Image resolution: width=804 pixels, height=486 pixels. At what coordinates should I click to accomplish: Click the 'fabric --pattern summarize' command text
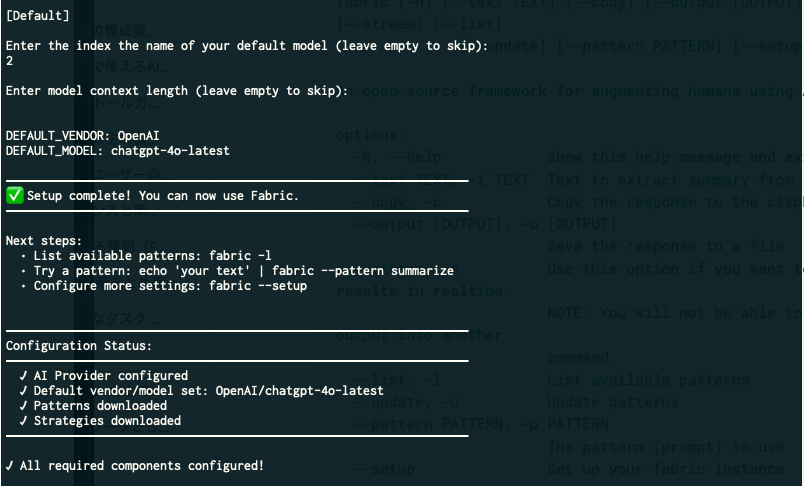(x=348, y=271)
